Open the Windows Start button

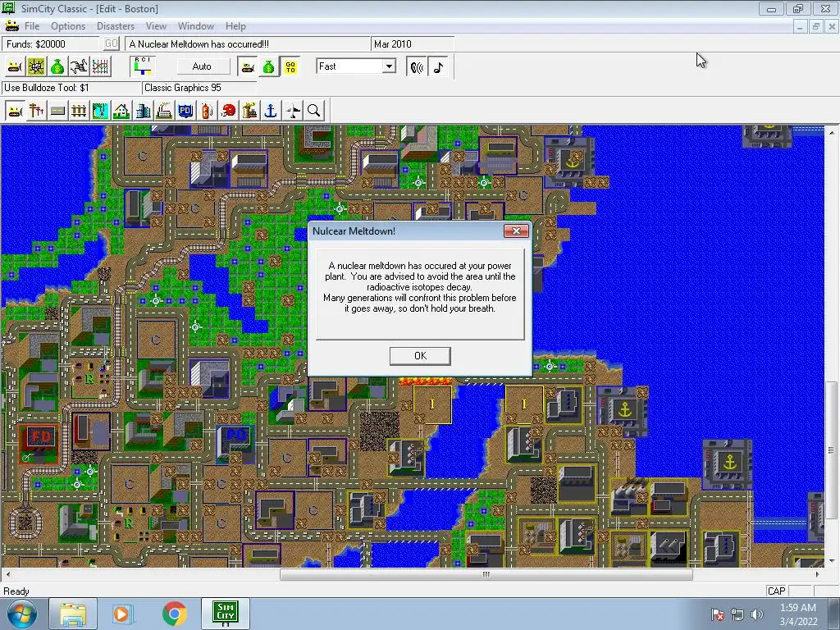[21, 614]
